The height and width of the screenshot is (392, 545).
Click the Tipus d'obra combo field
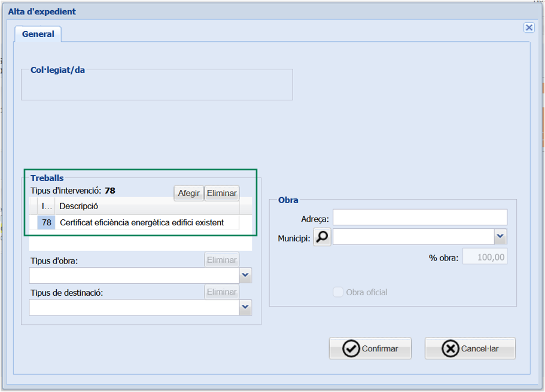click(135, 275)
